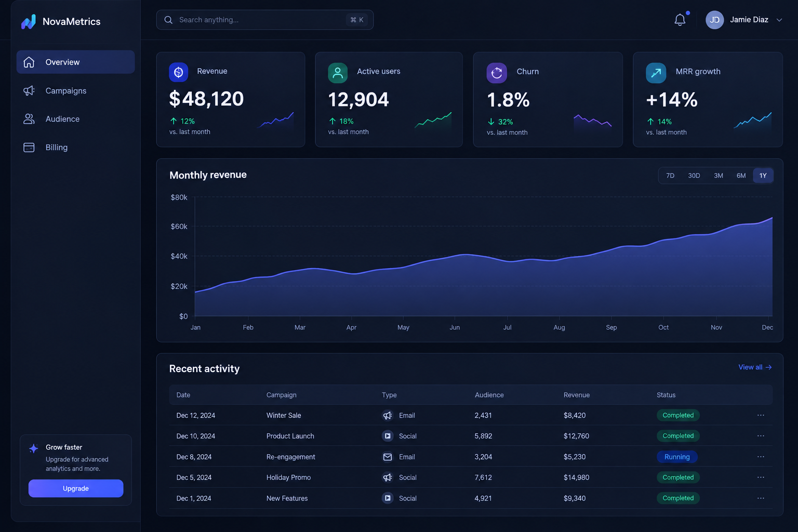Click the Churn sparkline chart
Viewport: 798px width, 532px height.
pyautogui.click(x=593, y=122)
